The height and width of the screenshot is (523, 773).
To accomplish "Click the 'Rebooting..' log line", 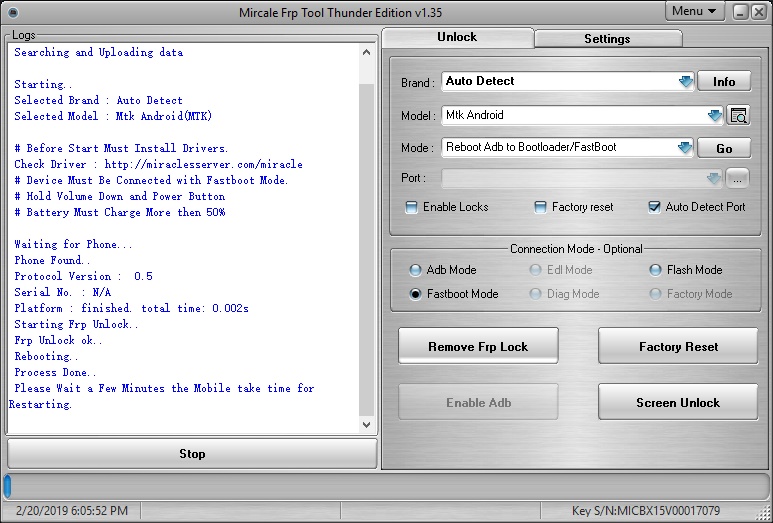I will [x=46, y=356].
